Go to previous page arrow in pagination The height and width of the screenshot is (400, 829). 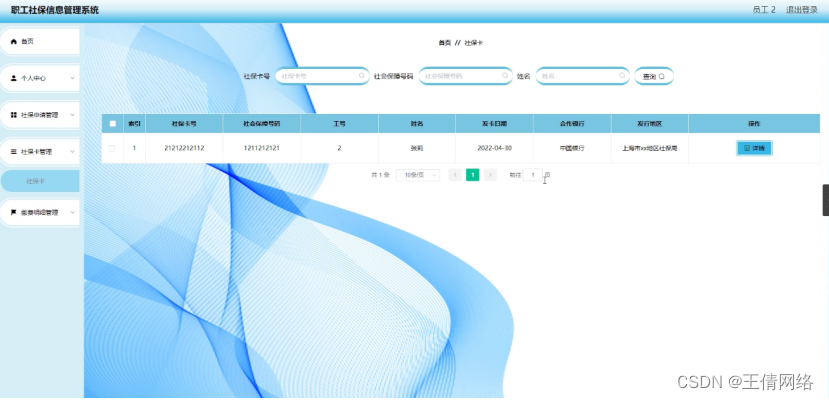coord(455,175)
